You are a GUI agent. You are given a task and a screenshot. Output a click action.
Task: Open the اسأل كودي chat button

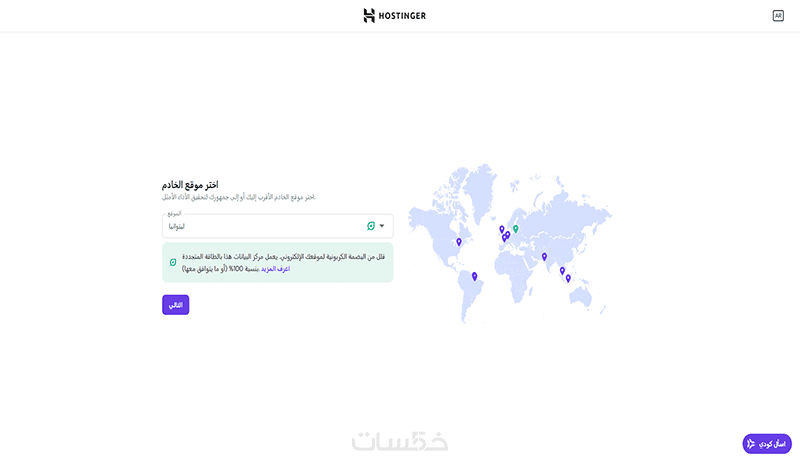click(767, 443)
